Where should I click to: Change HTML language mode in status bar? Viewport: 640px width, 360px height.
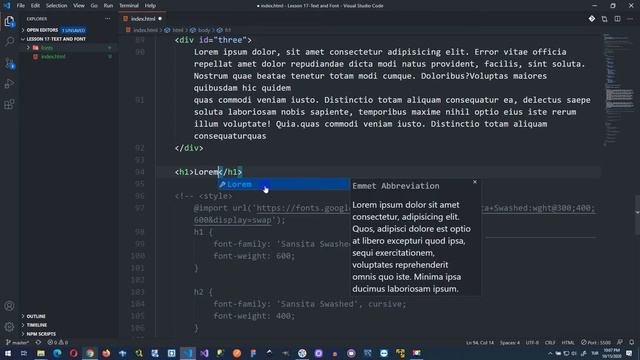click(x=568, y=342)
